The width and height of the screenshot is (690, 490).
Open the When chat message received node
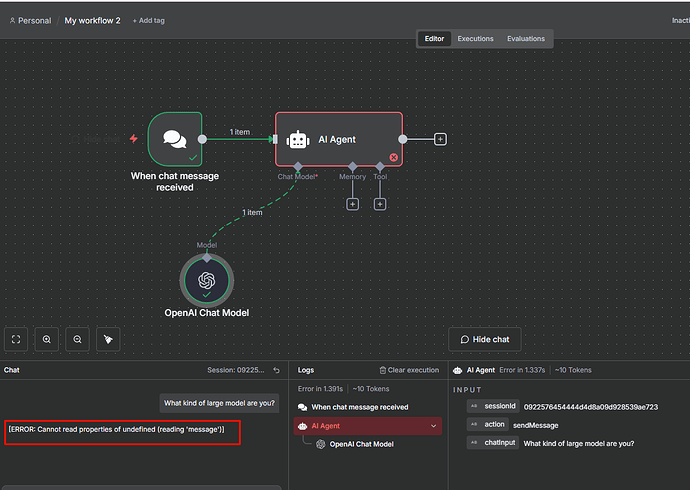click(x=175, y=139)
